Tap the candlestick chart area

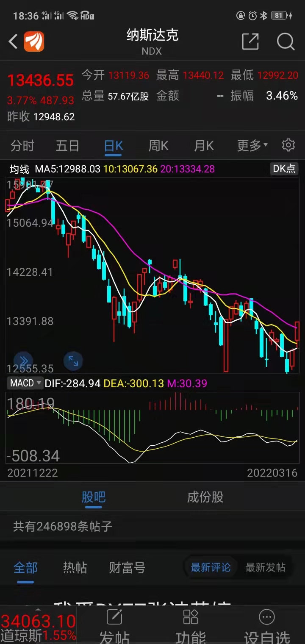tap(152, 275)
